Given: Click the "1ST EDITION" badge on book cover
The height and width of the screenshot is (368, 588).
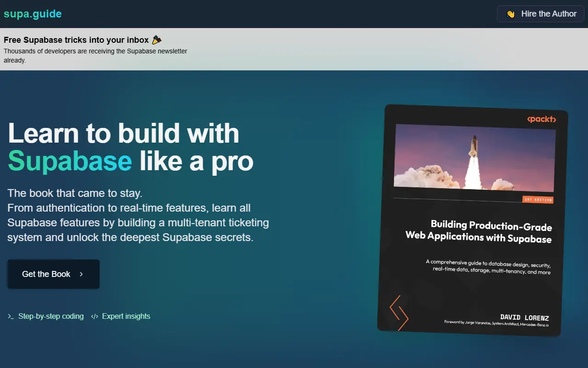Looking at the screenshot, I should pyautogui.click(x=538, y=200).
